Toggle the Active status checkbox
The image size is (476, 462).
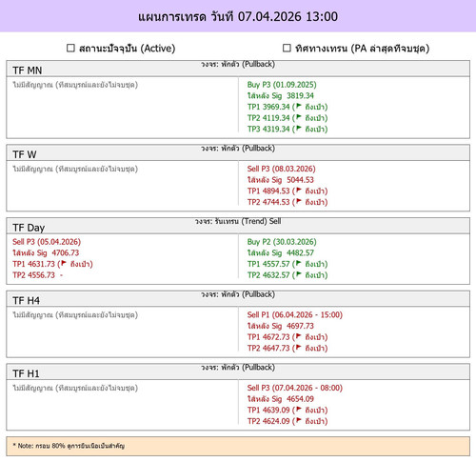pos(70,48)
